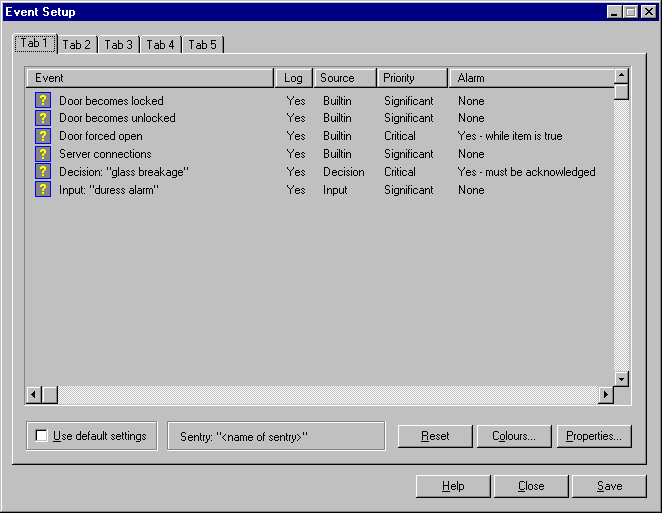Click the Sentry name field
The width and height of the screenshot is (662, 513).
point(276,436)
